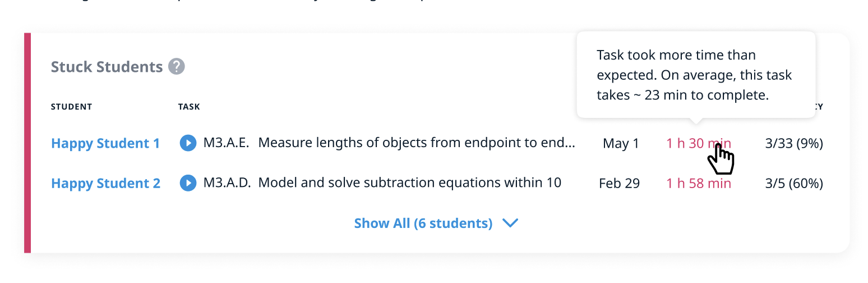The height and width of the screenshot is (283, 868).
Task: Click Show All (6 students) link
Action: 423,223
